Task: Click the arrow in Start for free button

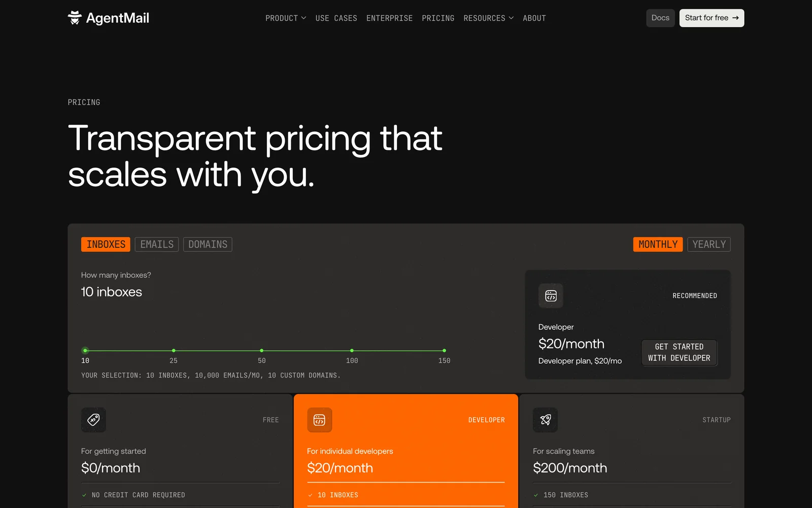Action: pyautogui.click(x=735, y=18)
